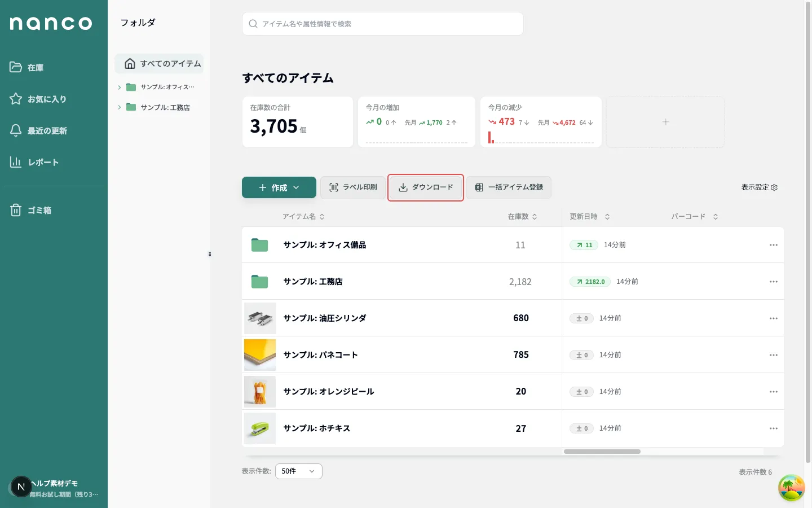Open more options for ホチキス row
Viewport: 812px width, 508px height.
pyautogui.click(x=774, y=428)
